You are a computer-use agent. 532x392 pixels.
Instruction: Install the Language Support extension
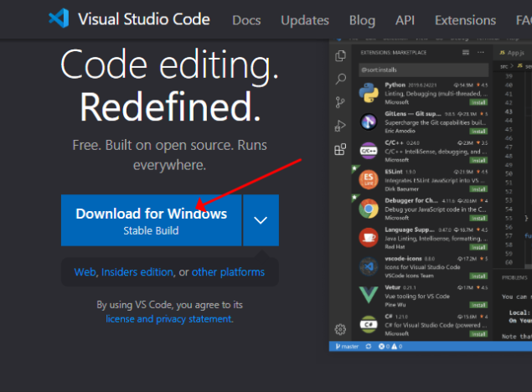[x=478, y=247]
